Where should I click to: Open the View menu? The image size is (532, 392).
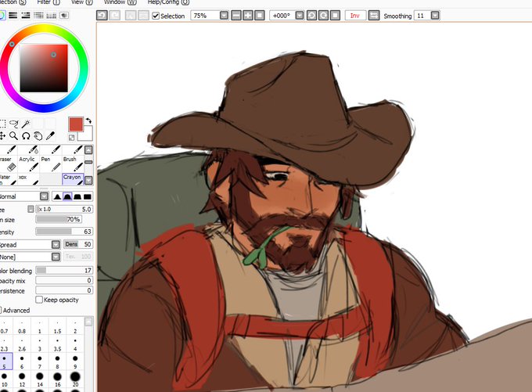pos(82,2)
